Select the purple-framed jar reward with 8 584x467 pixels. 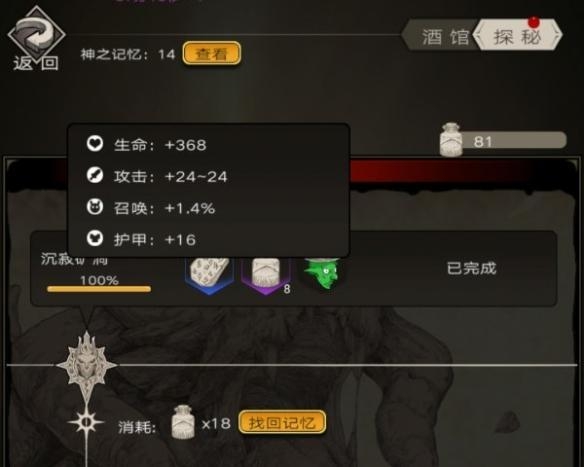click(266, 275)
